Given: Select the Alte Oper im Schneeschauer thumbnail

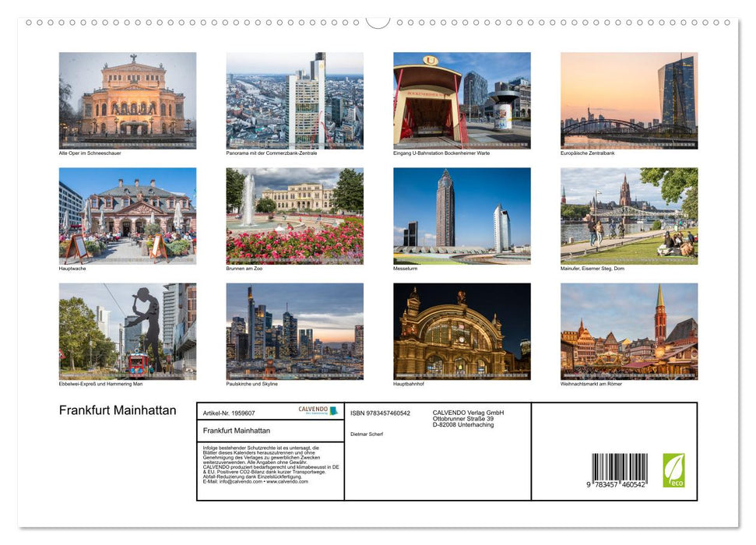Looking at the screenshot, I should [127, 100].
